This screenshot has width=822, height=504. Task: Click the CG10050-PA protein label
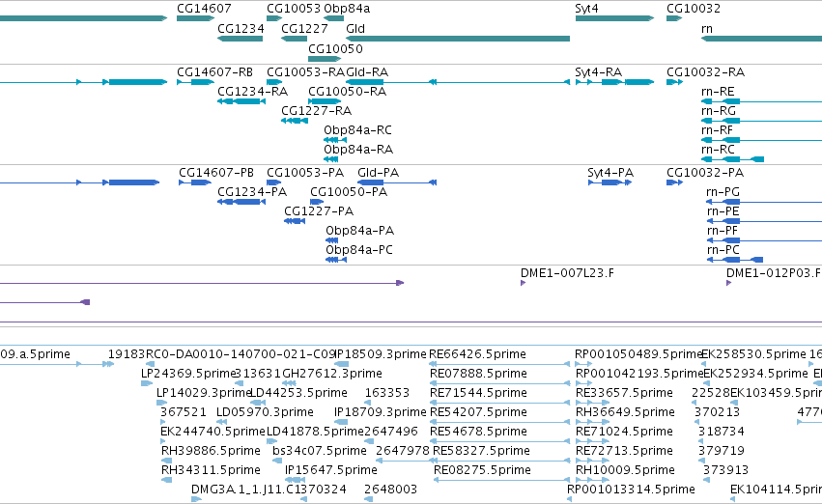tap(349, 192)
